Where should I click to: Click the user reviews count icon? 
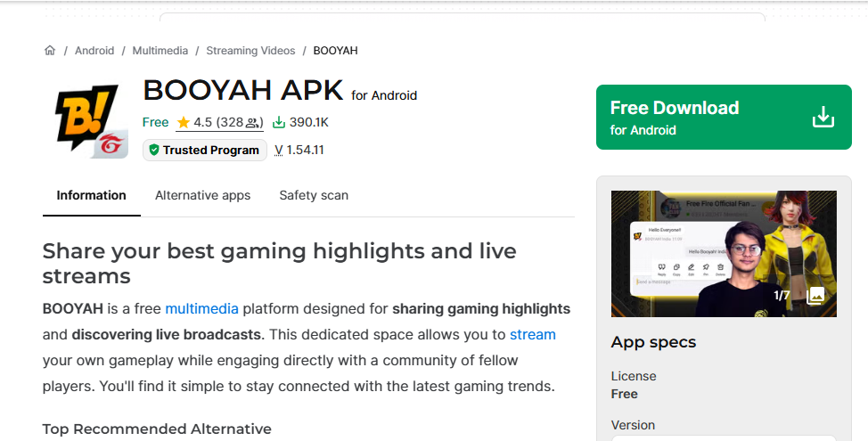(x=254, y=123)
